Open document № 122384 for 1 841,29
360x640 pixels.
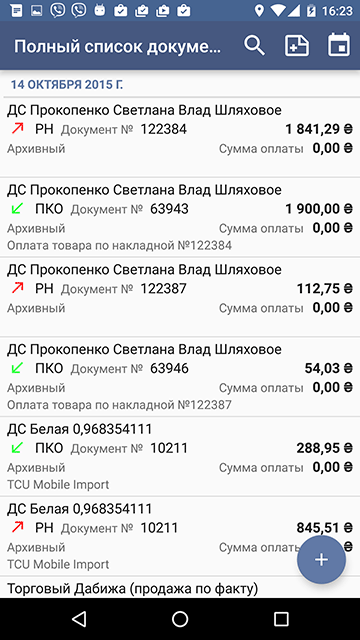180,137
